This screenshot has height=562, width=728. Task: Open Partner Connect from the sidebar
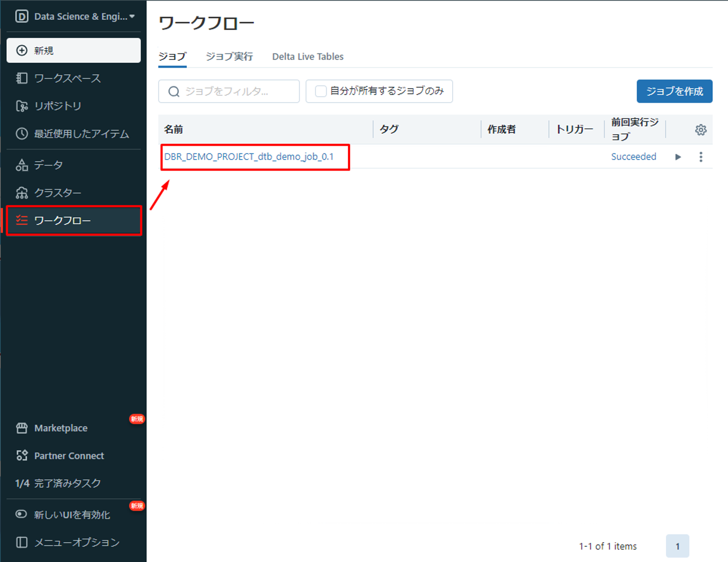click(x=73, y=456)
